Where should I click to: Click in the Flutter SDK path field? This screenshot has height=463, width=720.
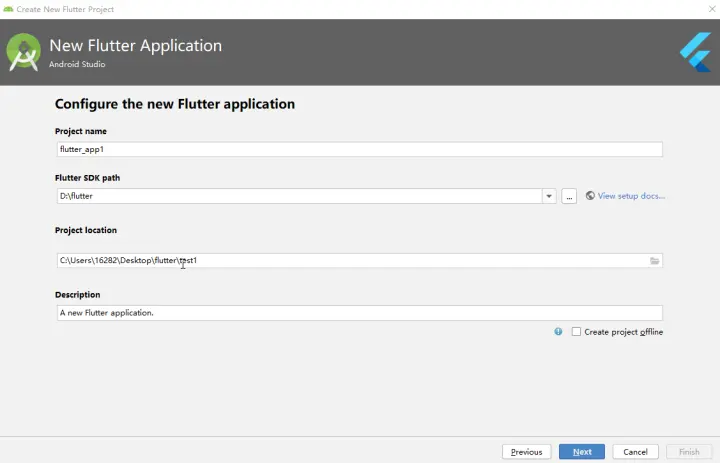click(x=299, y=196)
